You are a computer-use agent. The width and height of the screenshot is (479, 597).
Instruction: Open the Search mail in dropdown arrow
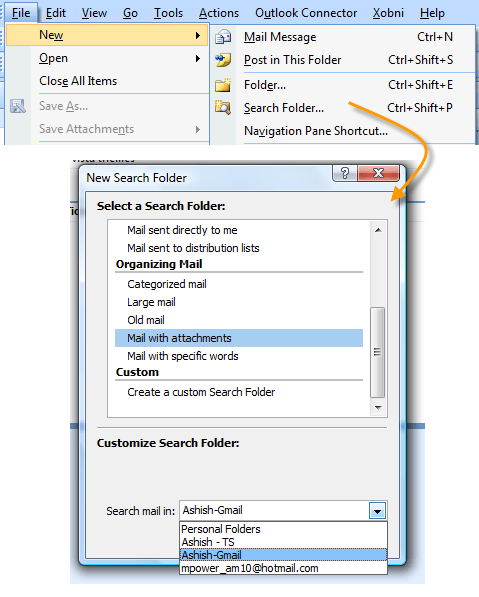[x=377, y=511]
